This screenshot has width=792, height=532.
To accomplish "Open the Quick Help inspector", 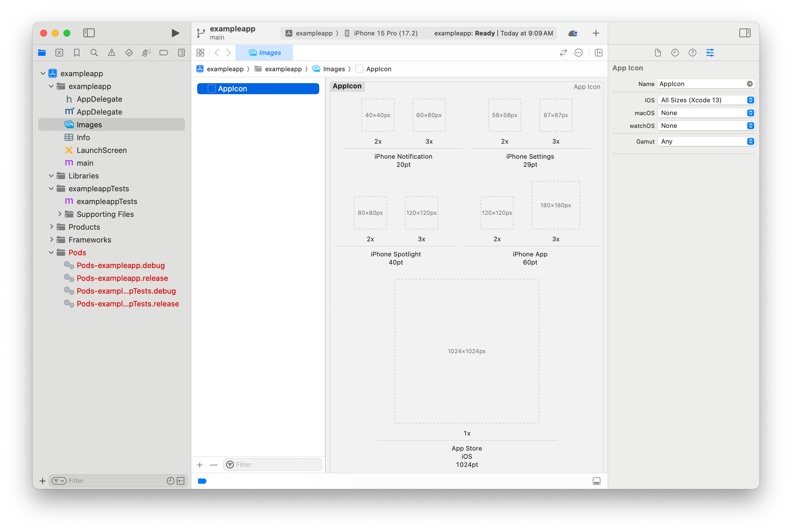I will coord(692,53).
